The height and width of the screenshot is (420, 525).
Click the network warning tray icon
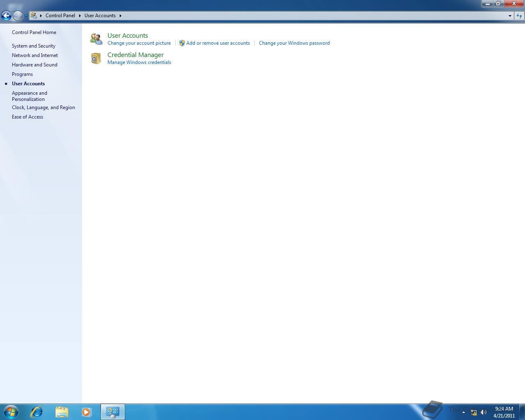point(474,412)
